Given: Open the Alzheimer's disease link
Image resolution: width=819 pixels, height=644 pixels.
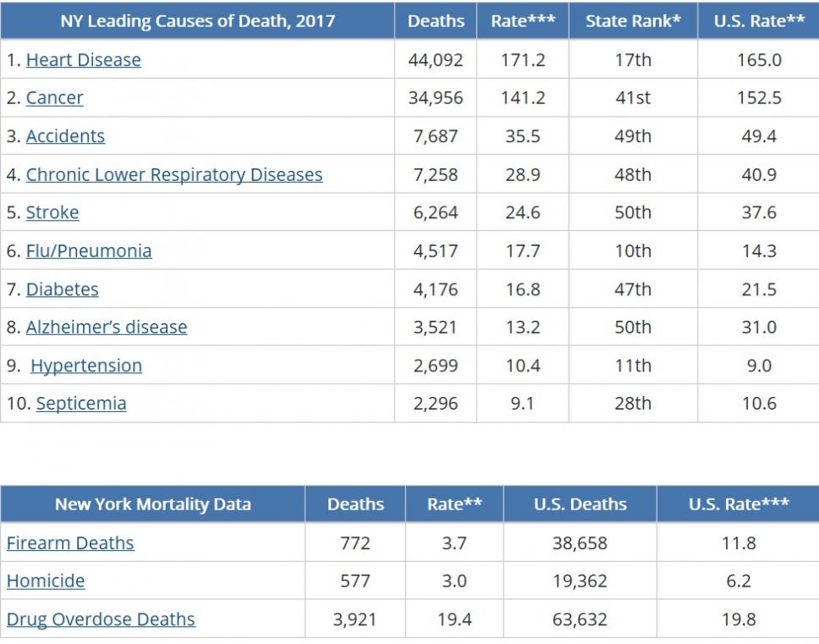Looking at the screenshot, I should pos(107,328).
